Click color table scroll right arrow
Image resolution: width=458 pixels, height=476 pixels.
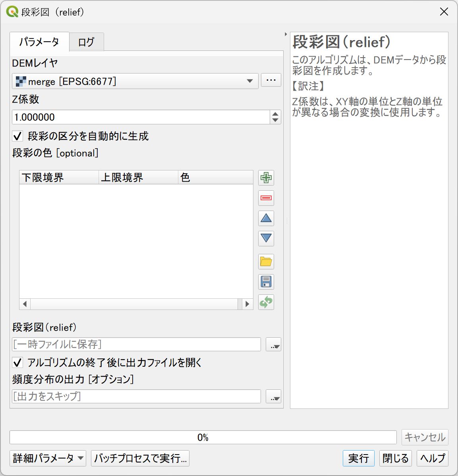[247, 304]
